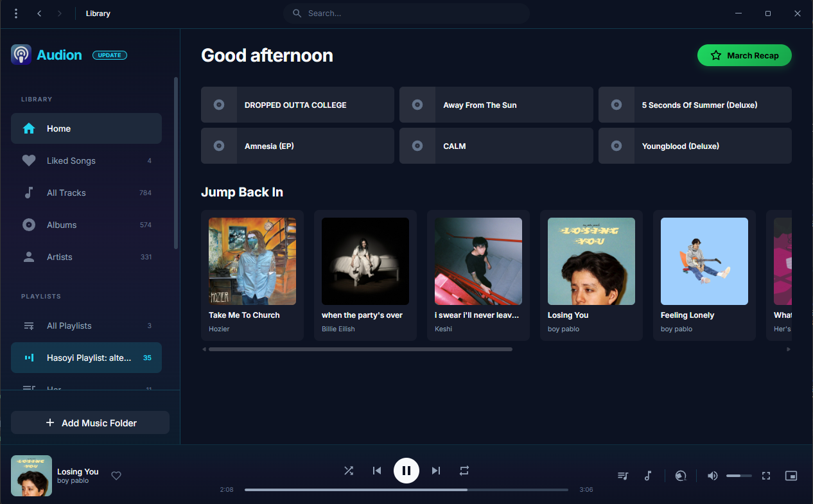
Task: Click the back navigation chevron
Action: click(39, 13)
